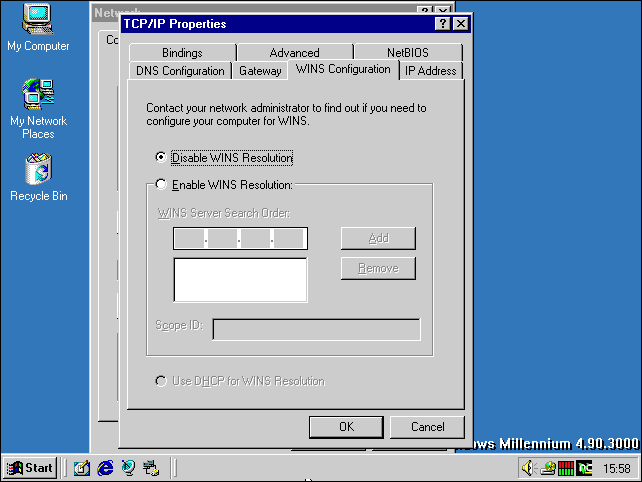Open the My Computer desktop icon
This screenshot has height=482, width=642.
38,27
